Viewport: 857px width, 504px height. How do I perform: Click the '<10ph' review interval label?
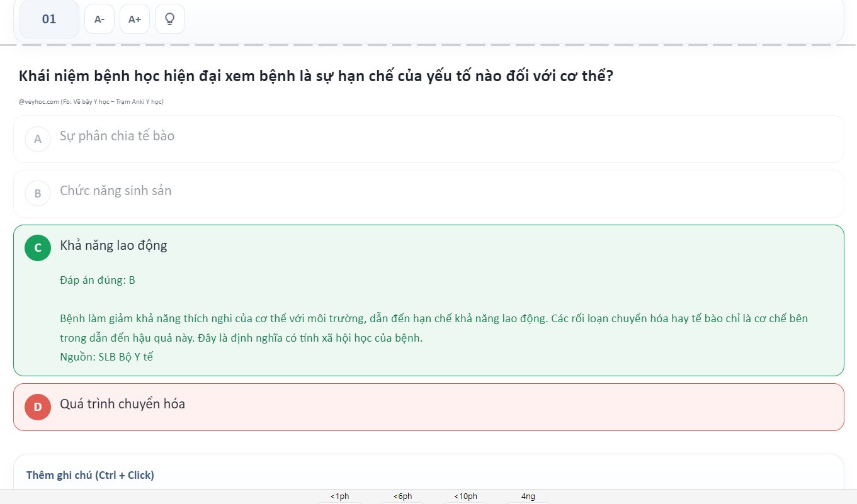coord(465,496)
